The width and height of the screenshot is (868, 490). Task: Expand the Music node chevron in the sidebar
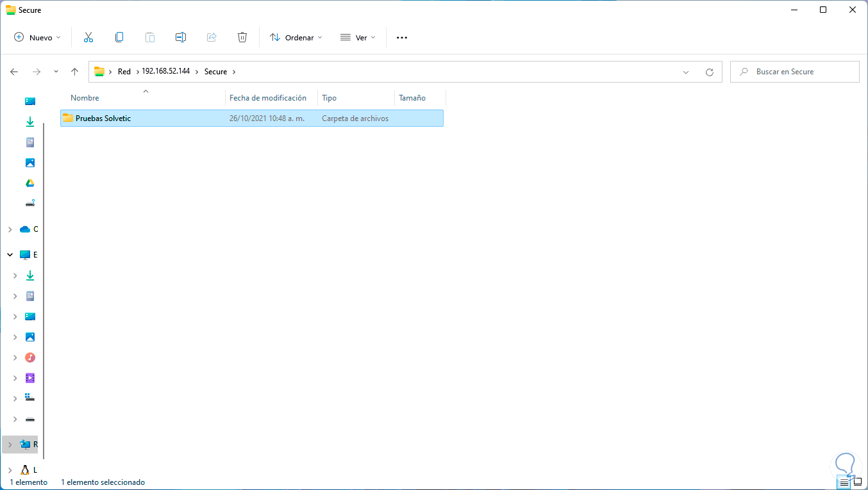pos(15,357)
